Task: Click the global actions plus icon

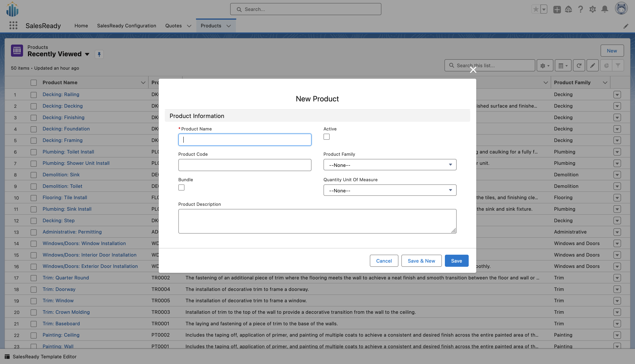Action: click(557, 9)
